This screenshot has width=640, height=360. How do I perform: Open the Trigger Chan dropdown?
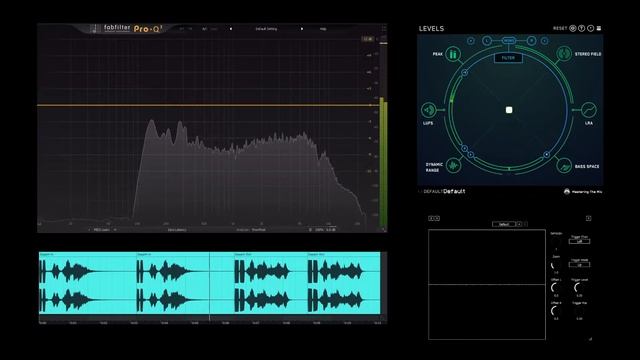(x=580, y=242)
